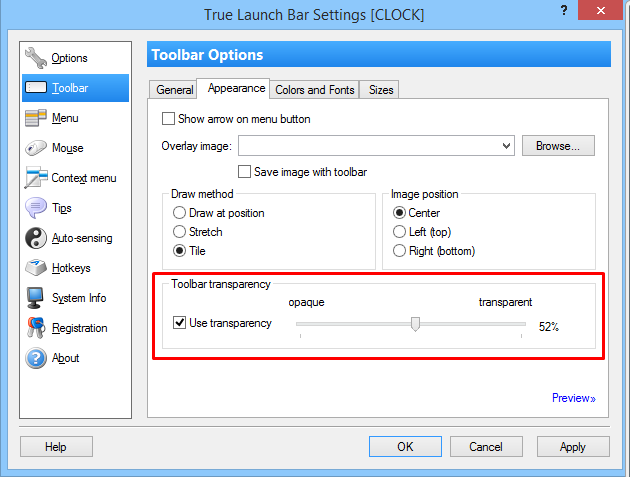This screenshot has width=630, height=477.
Task: Open the Mouse settings icon
Action: point(36,148)
